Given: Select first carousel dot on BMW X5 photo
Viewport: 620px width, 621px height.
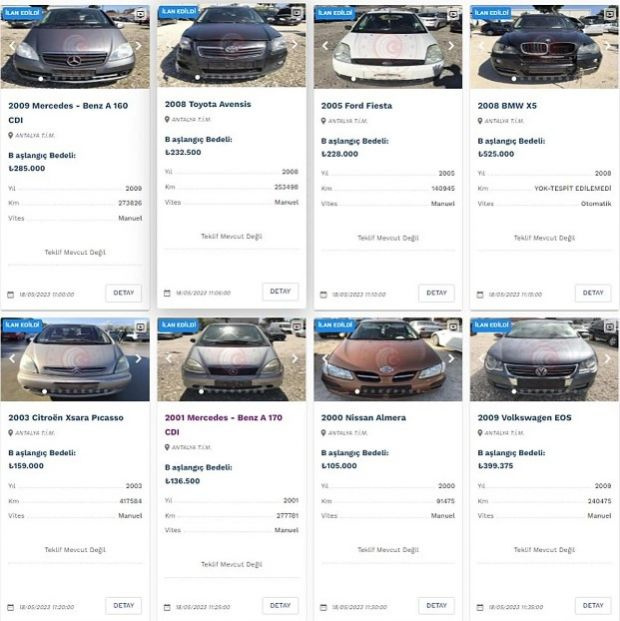Looking at the screenshot, I should tap(514, 79).
